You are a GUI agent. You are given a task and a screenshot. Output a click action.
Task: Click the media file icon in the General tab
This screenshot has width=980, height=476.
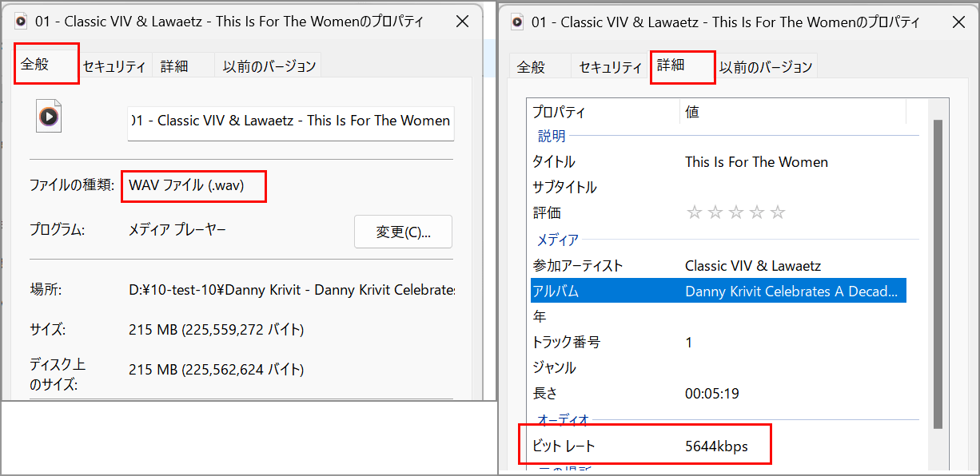pos(49,117)
